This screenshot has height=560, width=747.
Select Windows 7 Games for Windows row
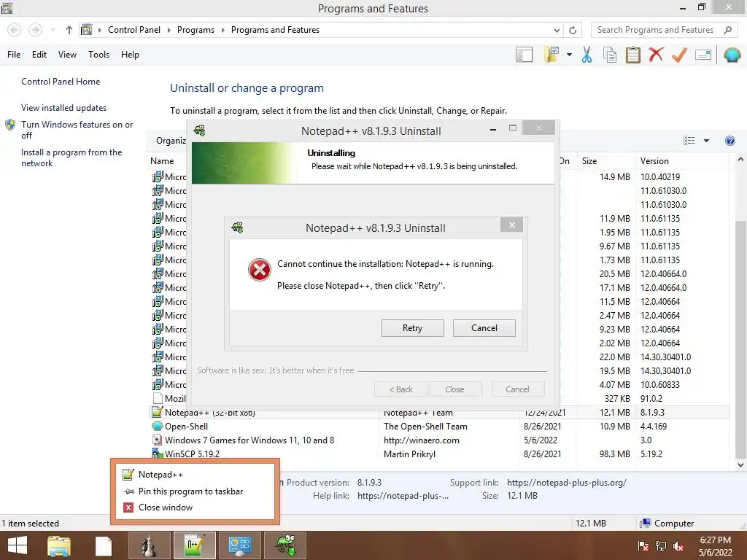click(439, 440)
